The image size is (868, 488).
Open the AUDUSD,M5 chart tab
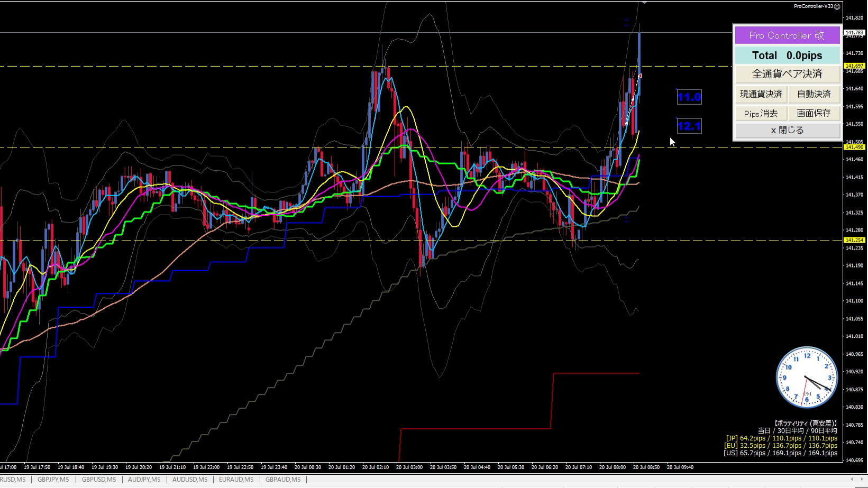click(x=190, y=480)
